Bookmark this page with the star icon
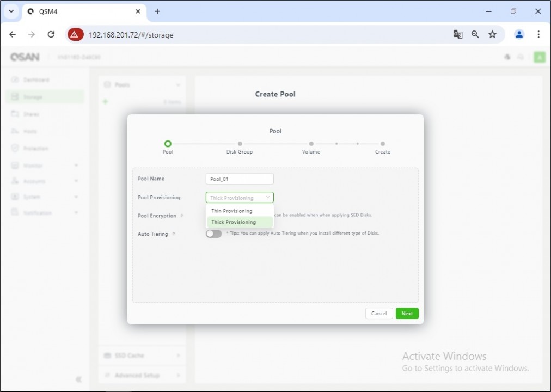551x392 pixels. 493,34
